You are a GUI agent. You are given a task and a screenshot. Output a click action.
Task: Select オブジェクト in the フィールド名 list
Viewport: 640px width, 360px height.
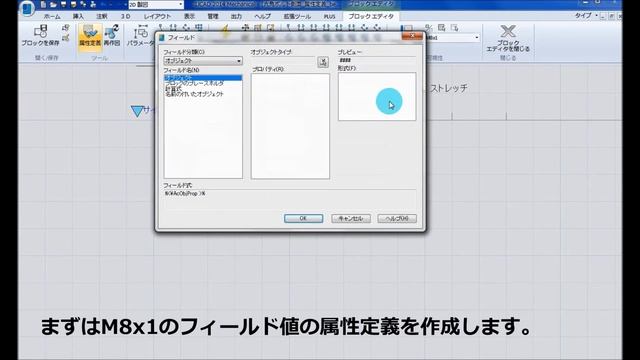click(203, 78)
